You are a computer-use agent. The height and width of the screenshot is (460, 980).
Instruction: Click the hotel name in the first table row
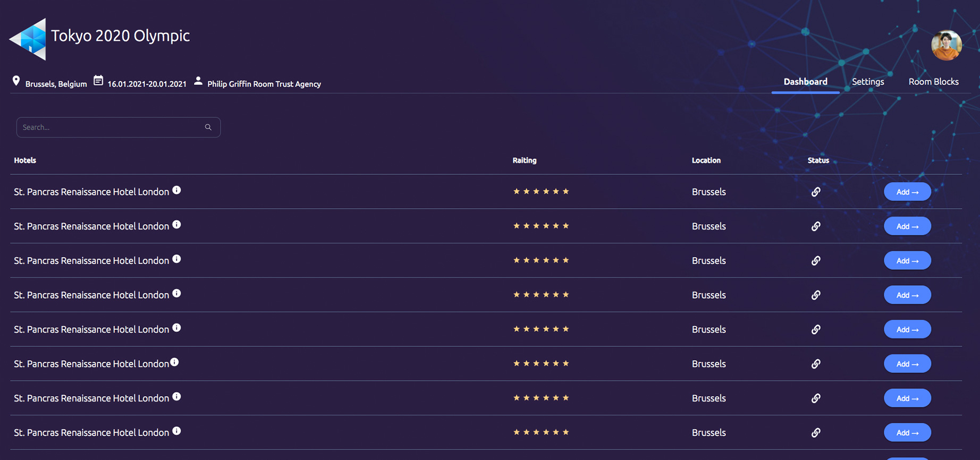[x=91, y=192]
